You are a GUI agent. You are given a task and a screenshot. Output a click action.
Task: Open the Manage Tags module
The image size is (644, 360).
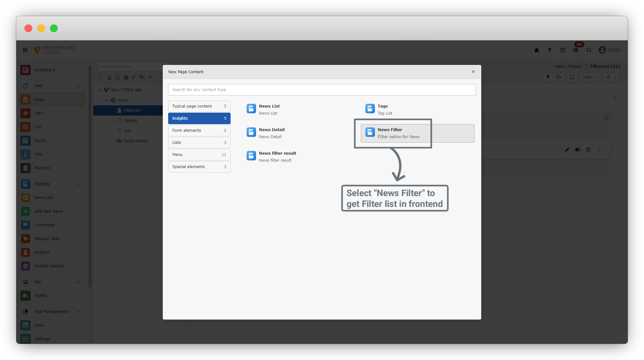pos(47,239)
